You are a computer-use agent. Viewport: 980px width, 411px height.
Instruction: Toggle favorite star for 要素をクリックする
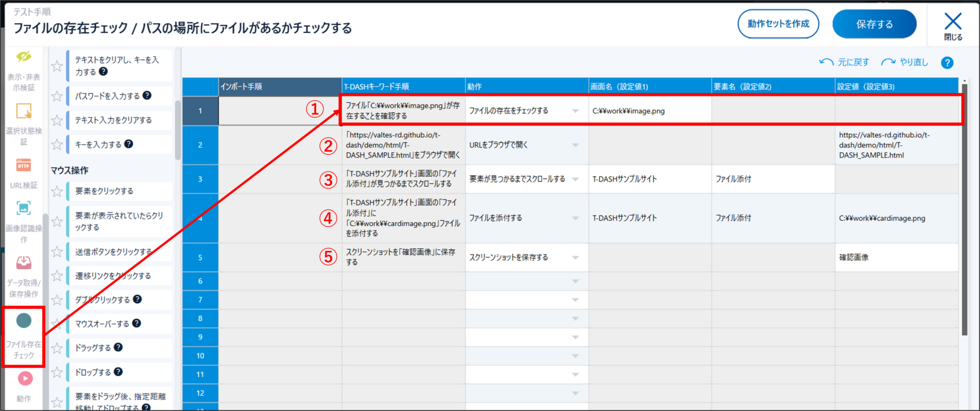[x=57, y=192]
